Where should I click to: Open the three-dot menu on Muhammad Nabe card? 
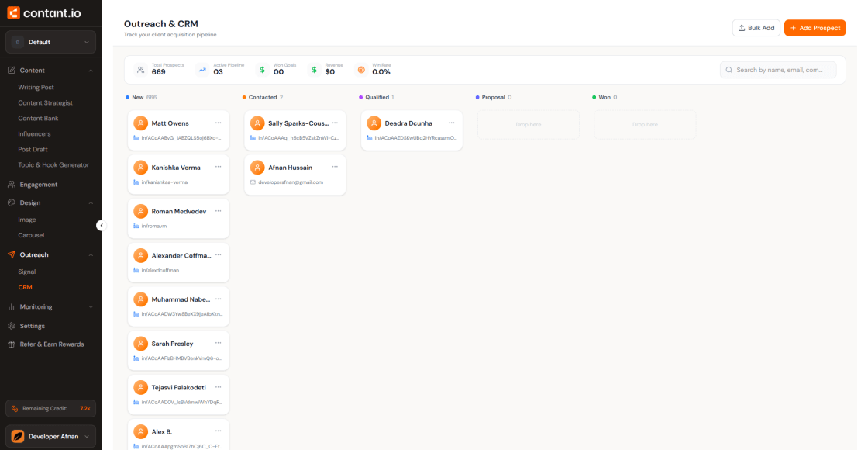click(x=218, y=299)
